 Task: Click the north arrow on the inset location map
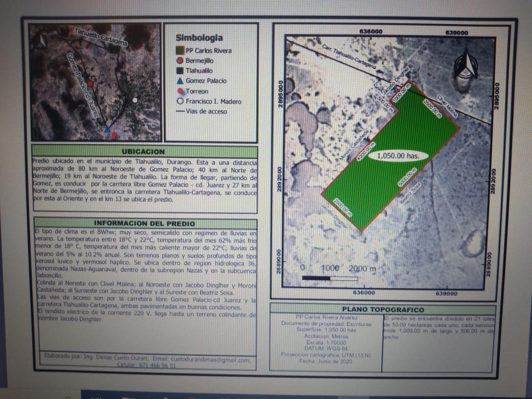click(43, 40)
